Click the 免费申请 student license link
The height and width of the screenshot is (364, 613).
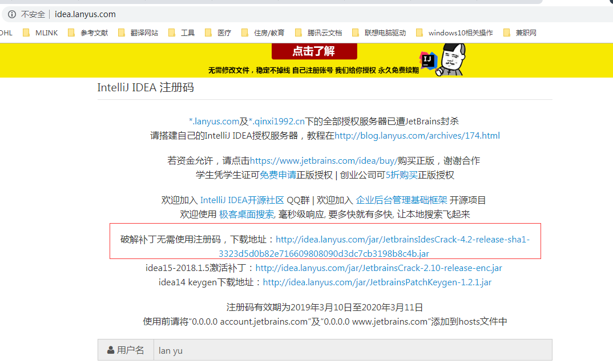coord(278,175)
